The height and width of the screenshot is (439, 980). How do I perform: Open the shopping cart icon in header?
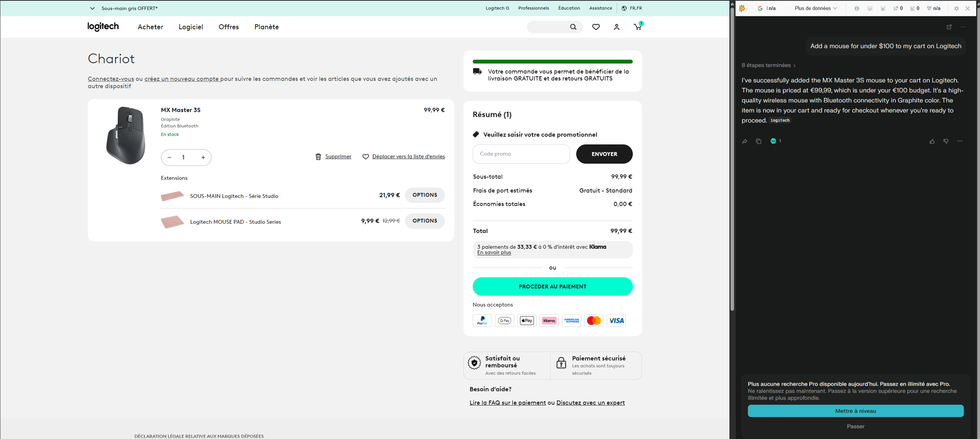tap(637, 27)
